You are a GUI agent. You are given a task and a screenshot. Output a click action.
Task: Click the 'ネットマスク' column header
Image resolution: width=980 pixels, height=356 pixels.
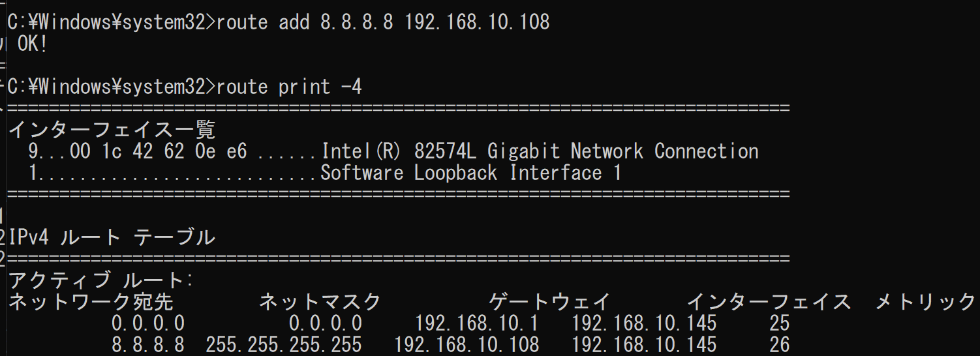click(x=320, y=302)
